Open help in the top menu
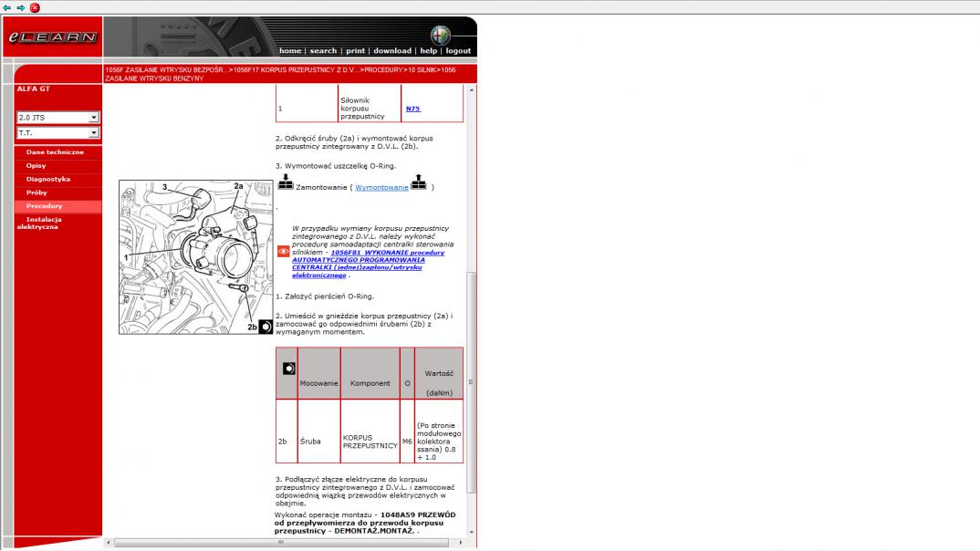This screenshot has height=551, width=980. pyautogui.click(x=429, y=50)
